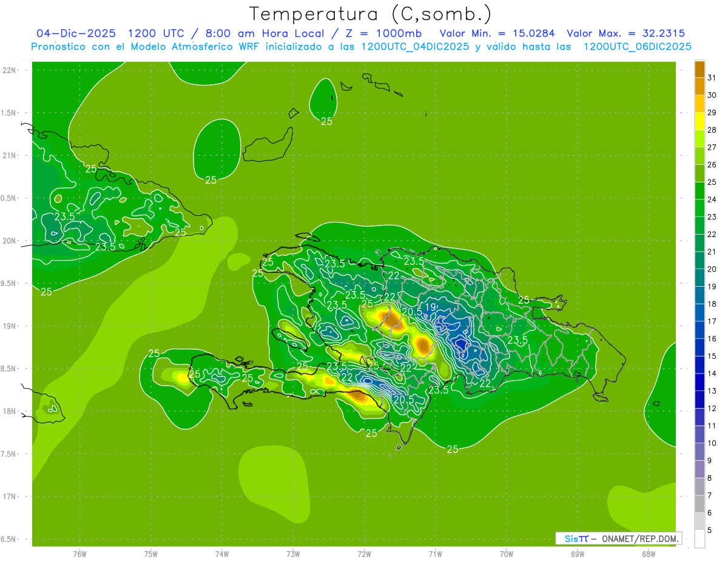The image size is (728, 562).
Task: Click the legend scale label "12"
Action: pos(712,409)
